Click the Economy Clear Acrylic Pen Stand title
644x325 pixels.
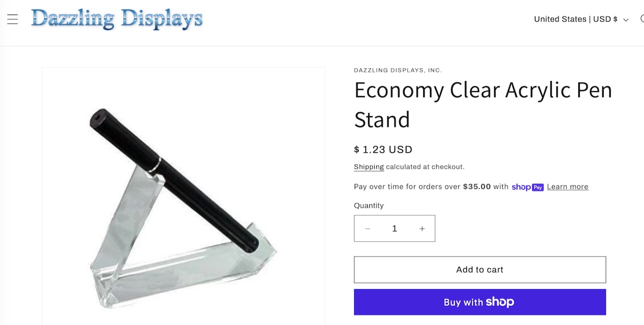coord(482,105)
